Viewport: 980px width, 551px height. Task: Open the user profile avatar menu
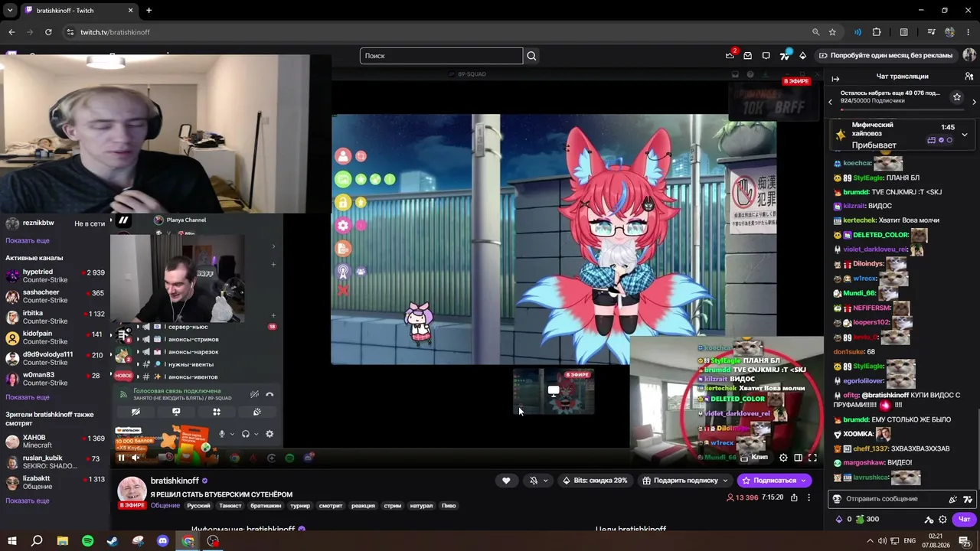(x=969, y=55)
